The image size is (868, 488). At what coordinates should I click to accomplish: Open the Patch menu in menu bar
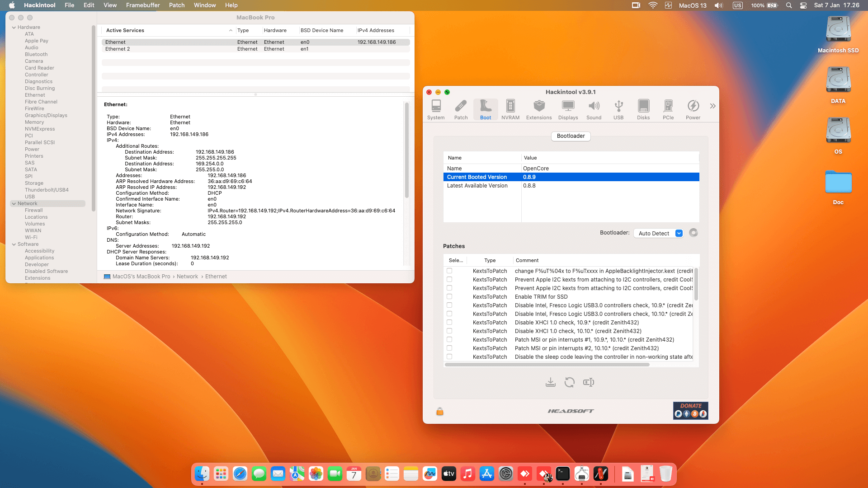(x=176, y=5)
